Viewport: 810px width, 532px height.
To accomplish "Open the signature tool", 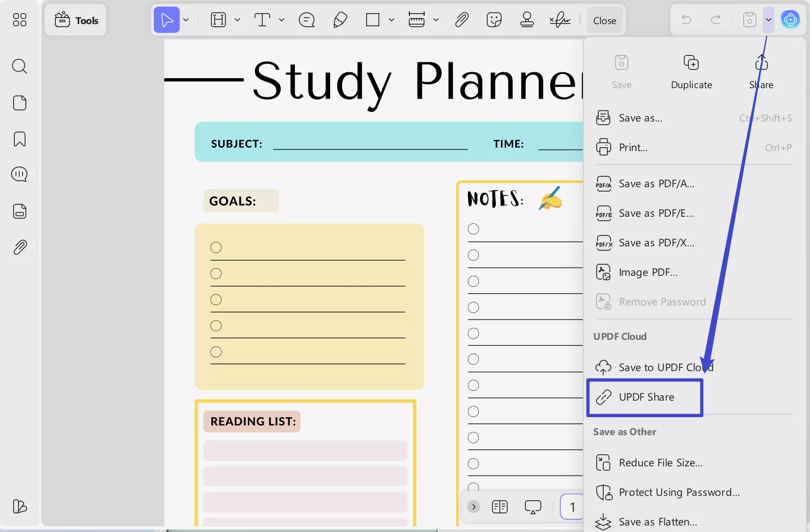I will (560, 20).
